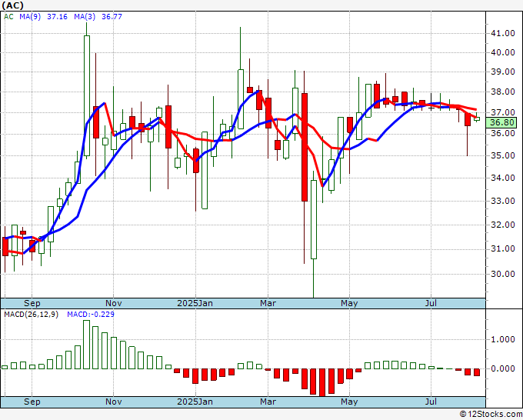Click Mar on the MACD time axis

point(268,402)
